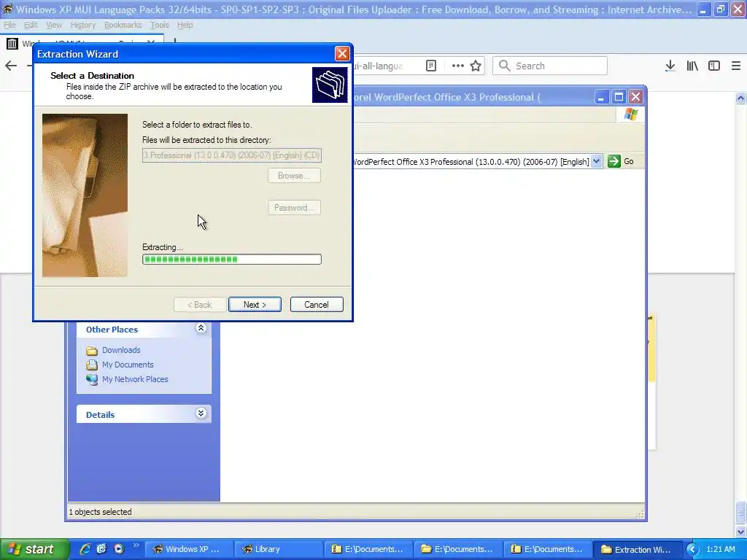Click the Windows flag logo in Explorer
The height and width of the screenshot is (560, 747).
click(631, 114)
